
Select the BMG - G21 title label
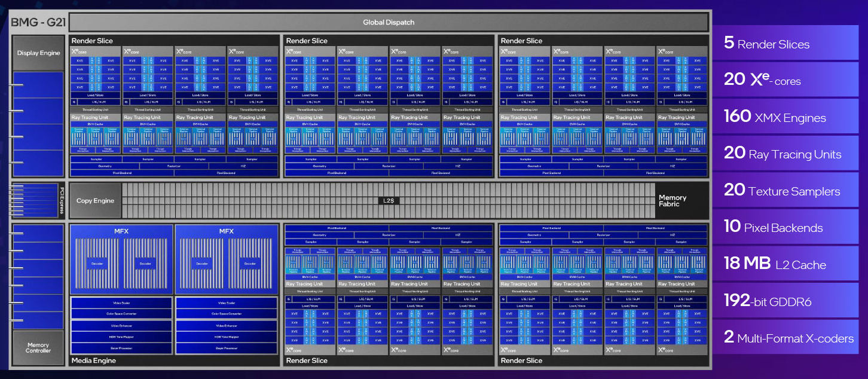tap(37, 22)
